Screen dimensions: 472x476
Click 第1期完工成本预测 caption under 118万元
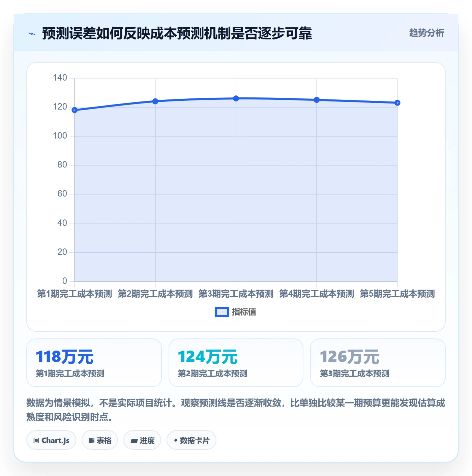[x=70, y=374]
